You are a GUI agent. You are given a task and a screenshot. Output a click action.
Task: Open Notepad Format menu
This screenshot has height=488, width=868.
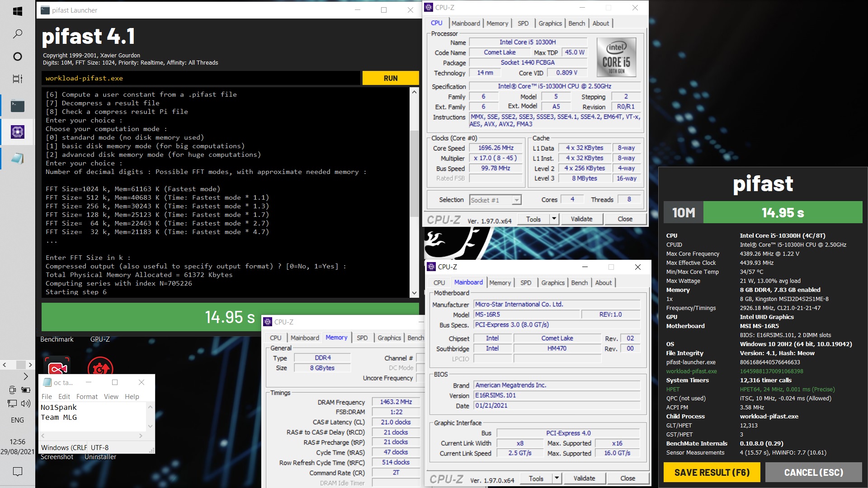click(87, 397)
